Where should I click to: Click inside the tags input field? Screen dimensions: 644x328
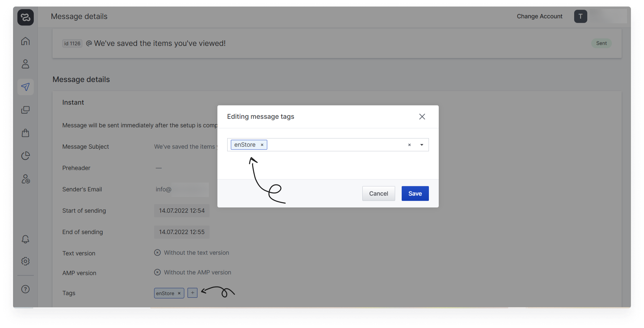click(334, 145)
